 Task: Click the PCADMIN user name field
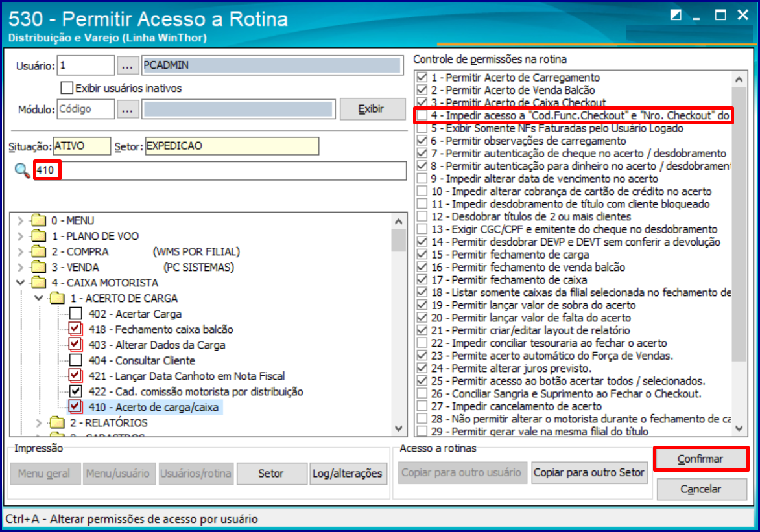click(x=273, y=65)
